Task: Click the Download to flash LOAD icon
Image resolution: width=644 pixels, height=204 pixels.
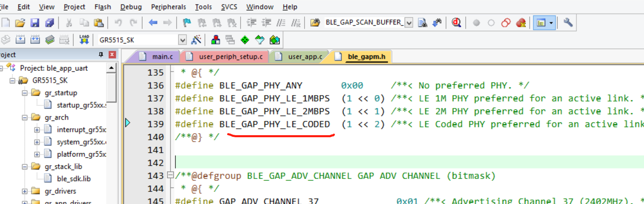Action: coord(84,40)
